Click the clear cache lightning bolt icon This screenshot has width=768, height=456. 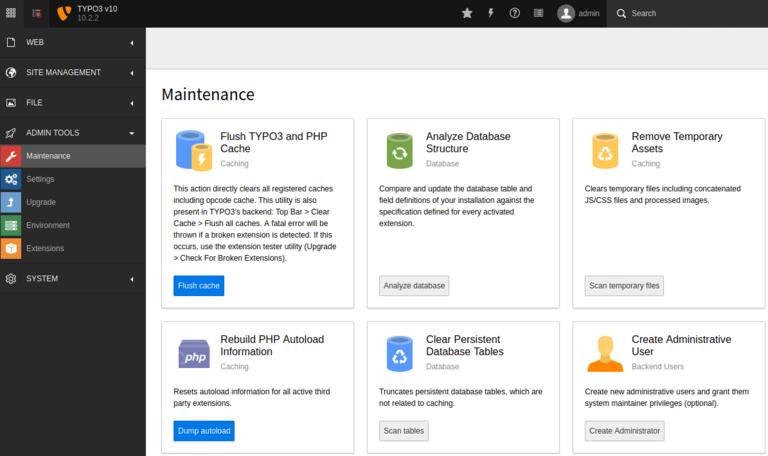[491, 13]
